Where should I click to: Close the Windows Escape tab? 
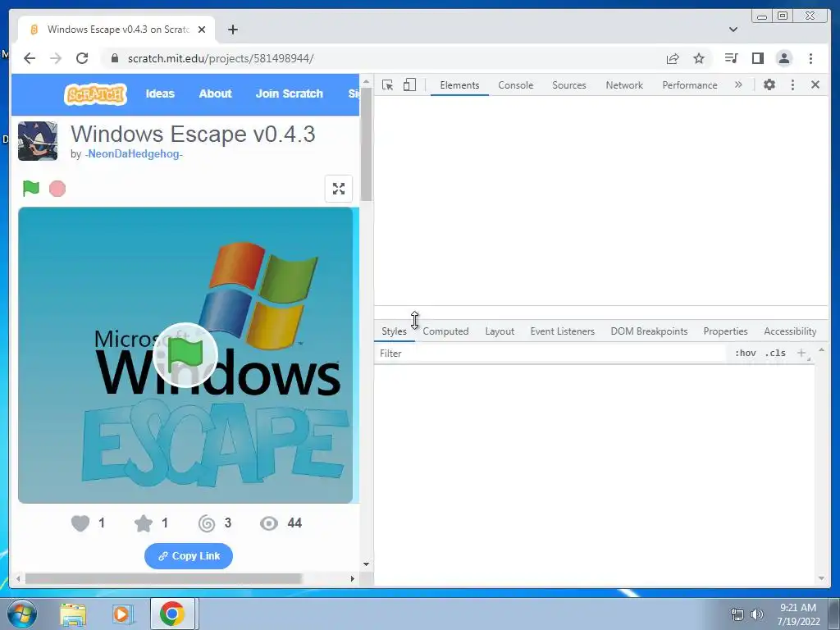(x=202, y=30)
